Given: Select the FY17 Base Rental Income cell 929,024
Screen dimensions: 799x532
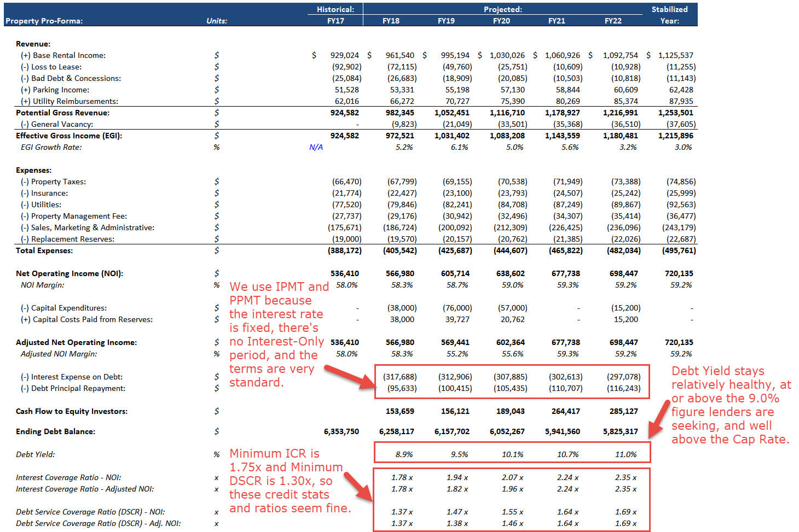Looking at the screenshot, I should point(345,55).
